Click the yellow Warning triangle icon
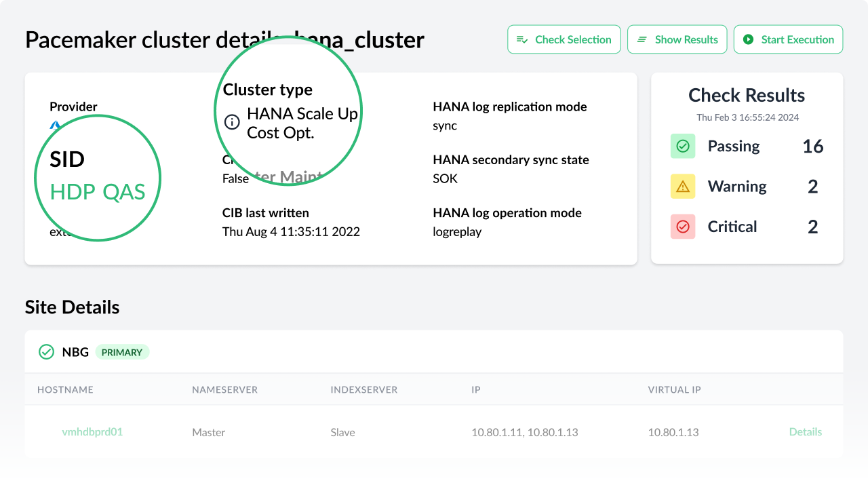Viewport: 868px width, 483px height. (x=683, y=187)
